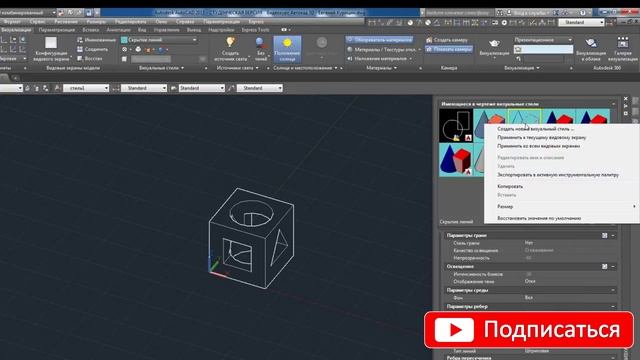Select the 2D wireframe style thumbnail
The image size is (640, 360).
(456, 125)
